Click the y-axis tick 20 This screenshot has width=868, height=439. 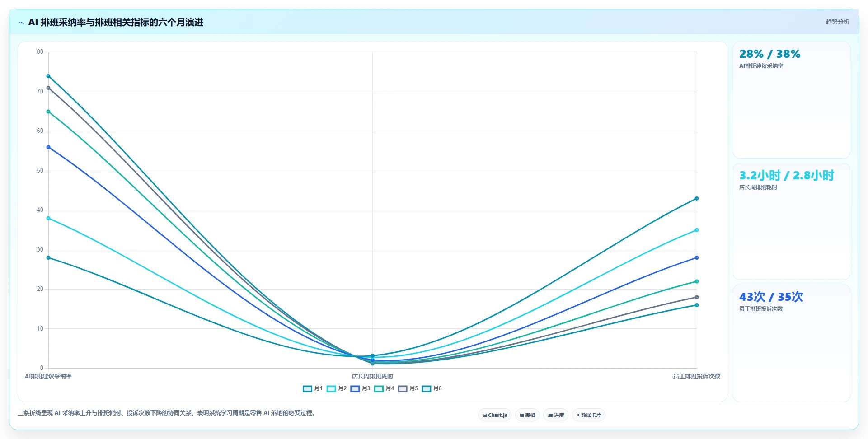[x=40, y=289]
